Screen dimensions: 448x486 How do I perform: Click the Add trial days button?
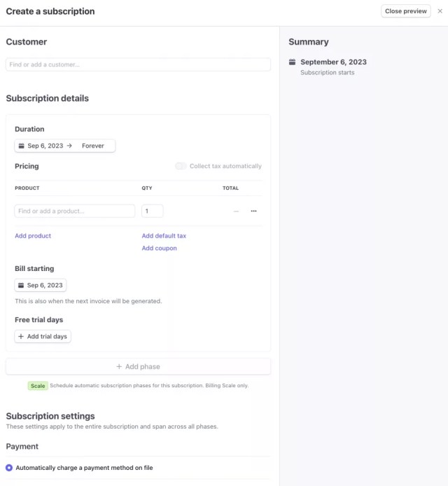[x=43, y=336]
